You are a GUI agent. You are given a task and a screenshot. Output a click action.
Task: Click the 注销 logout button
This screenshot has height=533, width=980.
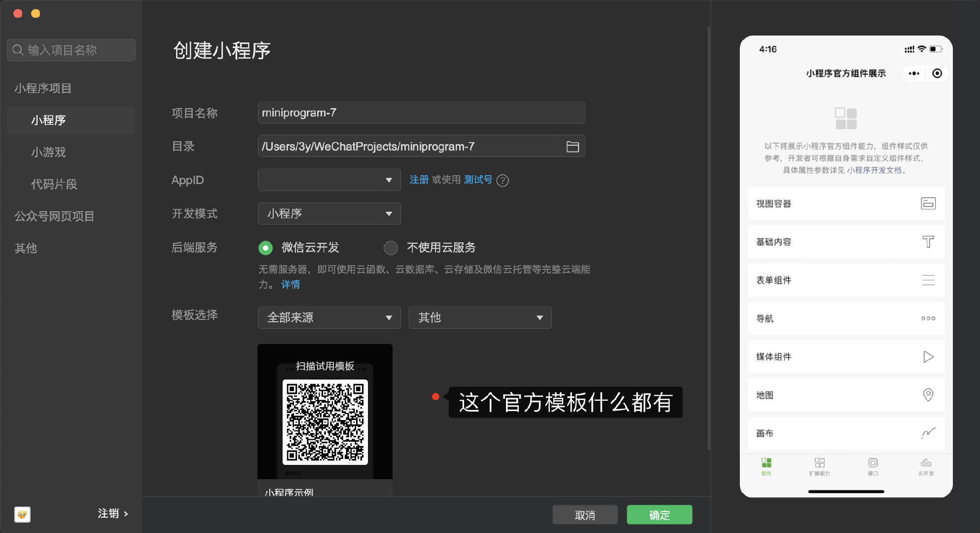(113, 514)
